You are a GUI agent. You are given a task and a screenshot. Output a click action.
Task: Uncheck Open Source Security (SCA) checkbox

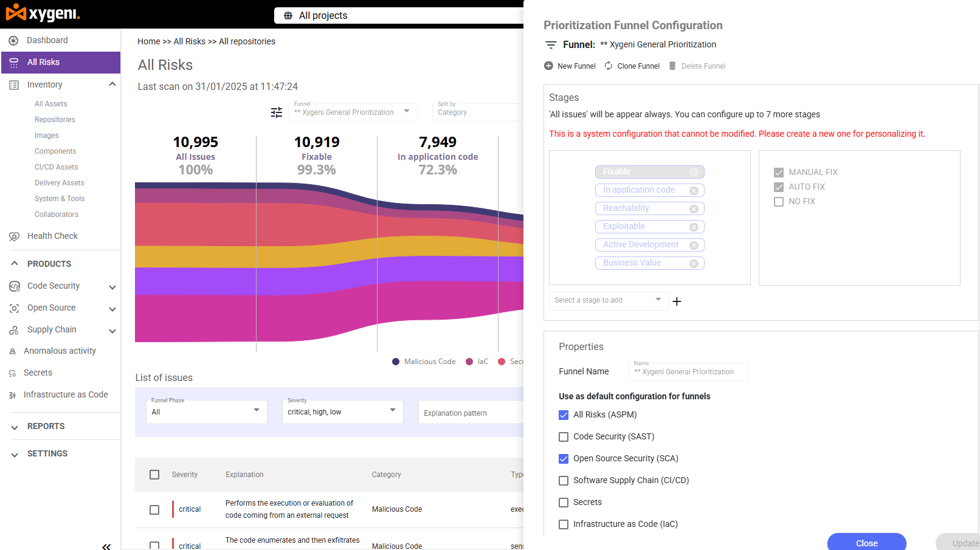[x=564, y=459]
